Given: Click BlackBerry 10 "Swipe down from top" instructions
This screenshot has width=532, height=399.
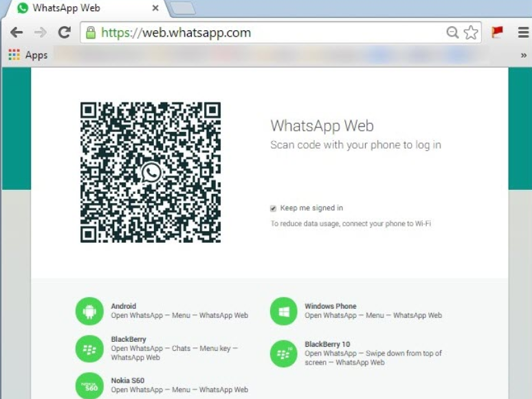Looking at the screenshot, I should 373,358.
